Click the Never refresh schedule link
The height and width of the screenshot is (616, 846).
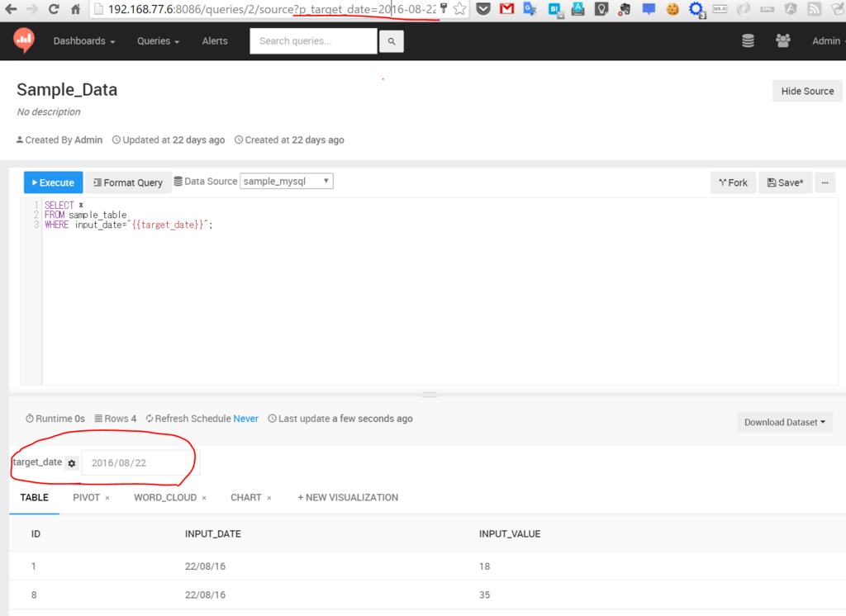pyautogui.click(x=245, y=419)
